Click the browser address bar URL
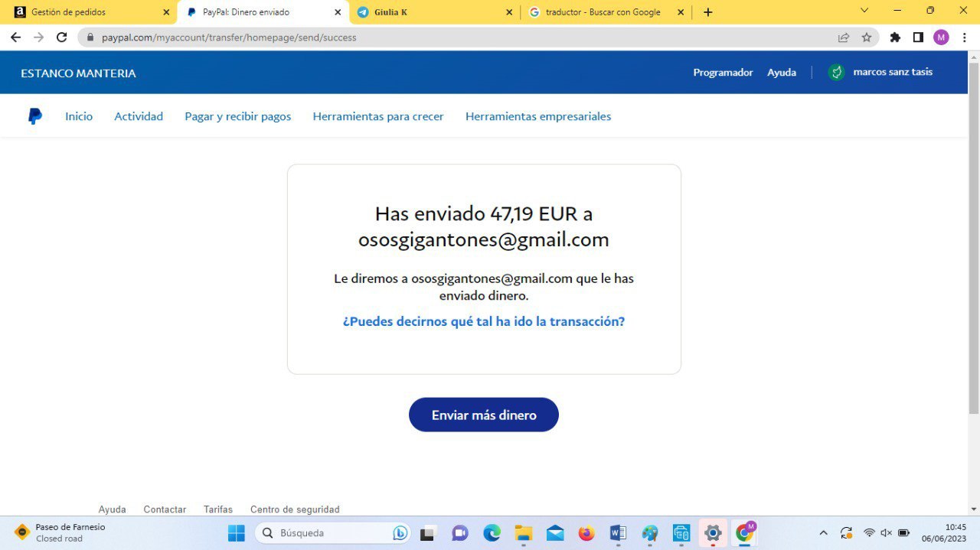Image resolution: width=980 pixels, height=550 pixels. point(229,37)
